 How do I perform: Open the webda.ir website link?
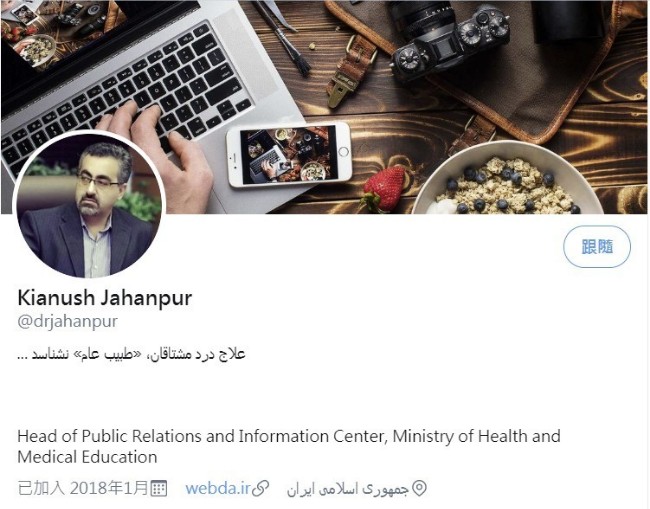click(218, 488)
